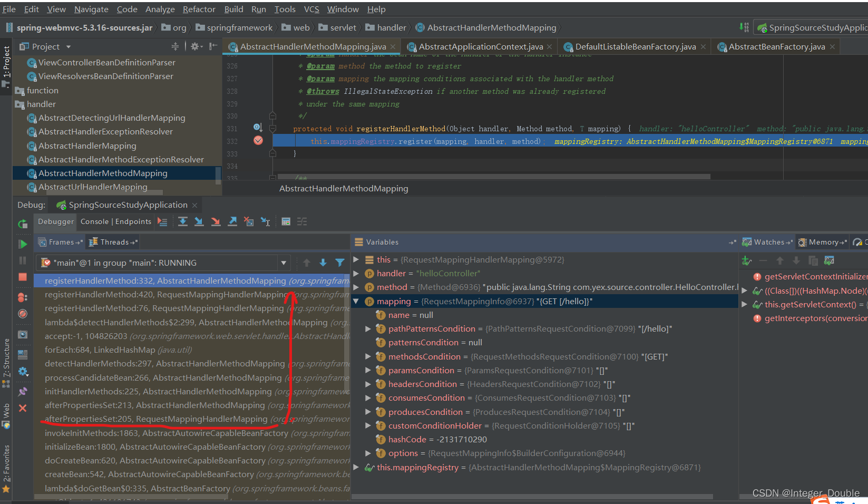Expand this.mappingRegistry watch node
The width and height of the screenshot is (868, 504).
click(x=356, y=467)
